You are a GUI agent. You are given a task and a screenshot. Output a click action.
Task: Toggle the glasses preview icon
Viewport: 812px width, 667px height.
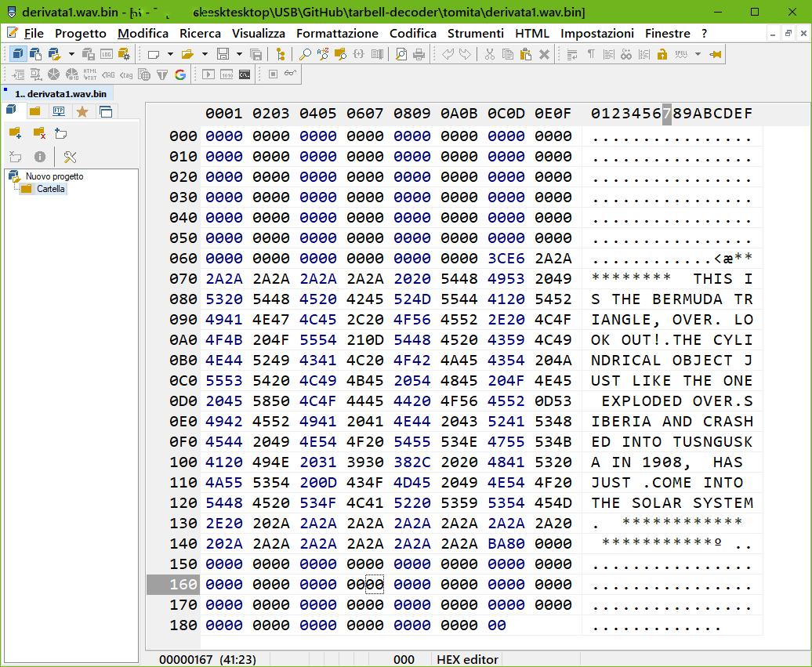[291, 73]
